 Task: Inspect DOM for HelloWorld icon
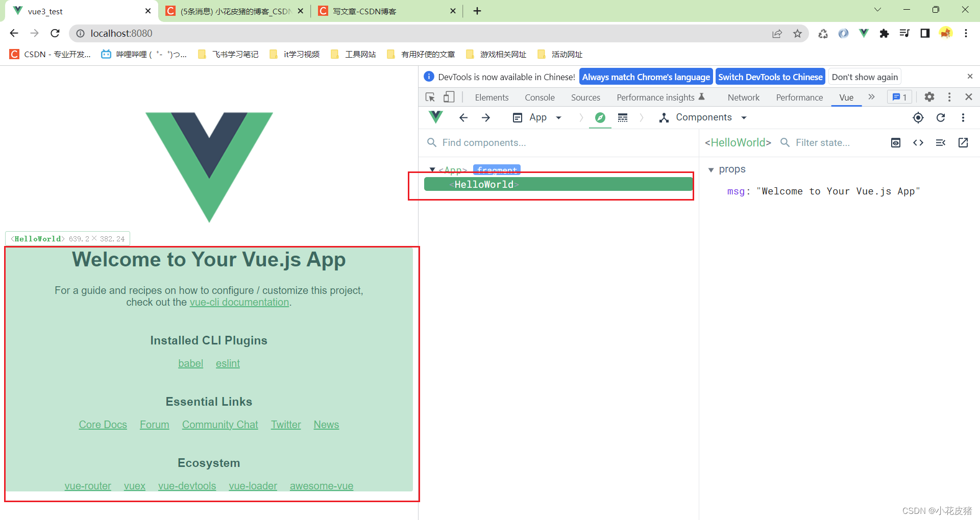click(896, 143)
